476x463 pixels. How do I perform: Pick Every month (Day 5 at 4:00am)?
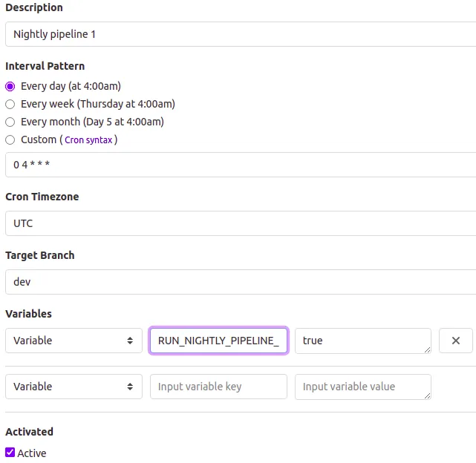coord(10,122)
